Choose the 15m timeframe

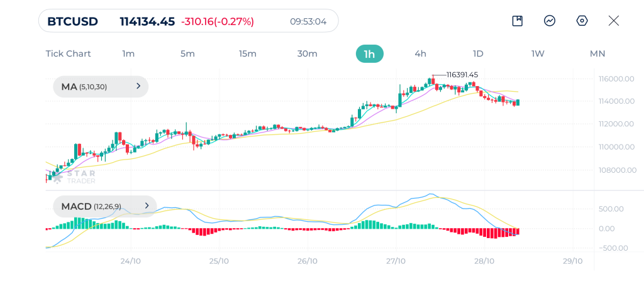click(247, 53)
